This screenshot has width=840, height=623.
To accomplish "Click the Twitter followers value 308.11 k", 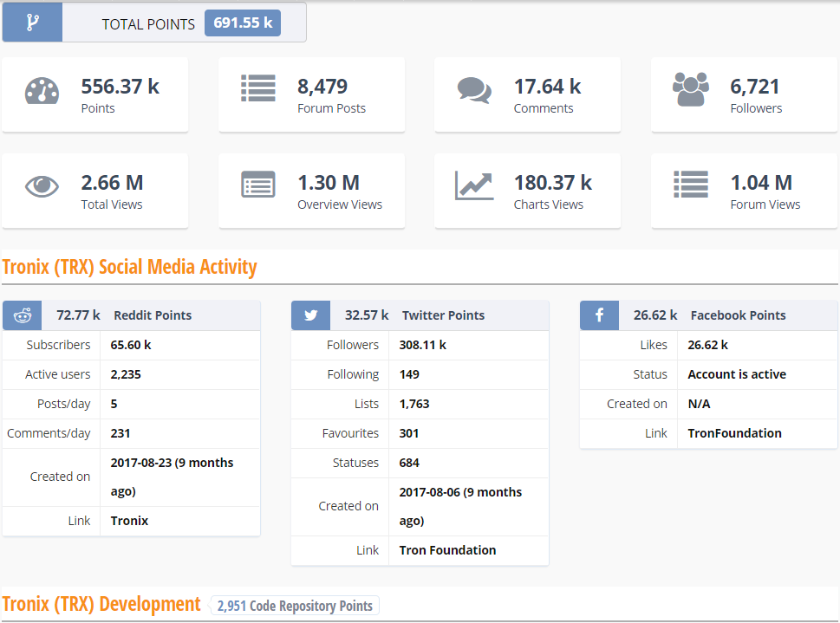I will tap(423, 345).
